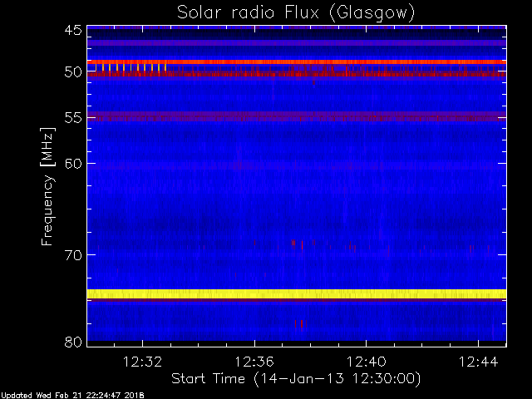The width and height of the screenshot is (532, 399).
Task: Click the 80 frequency tick label
Action: [73, 342]
